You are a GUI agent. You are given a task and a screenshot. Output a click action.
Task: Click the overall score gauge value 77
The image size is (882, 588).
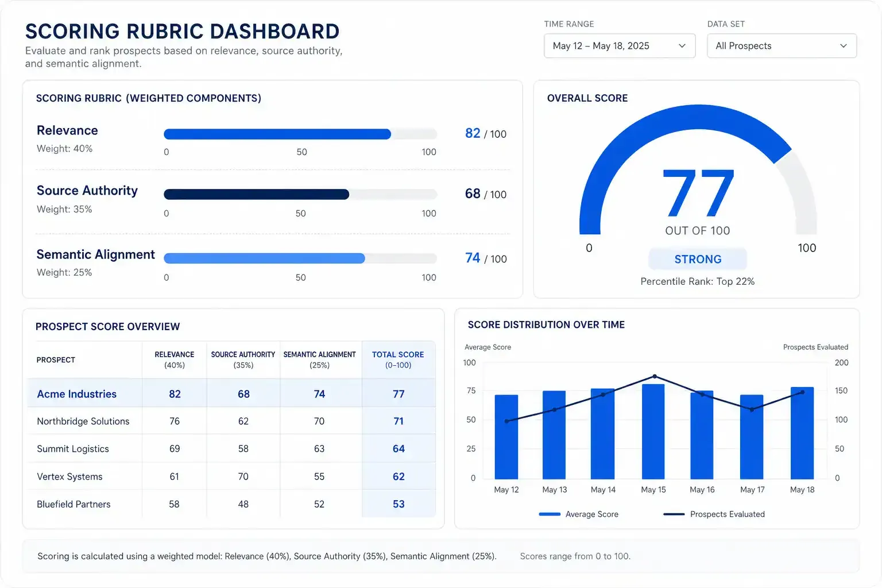[698, 193]
